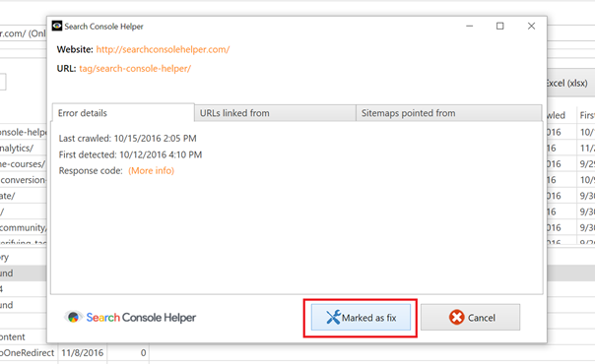The height and width of the screenshot is (364, 595).
Task: Switch to the Sitemaps pointed from tab
Action: pyautogui.click(x=449, y=113)
